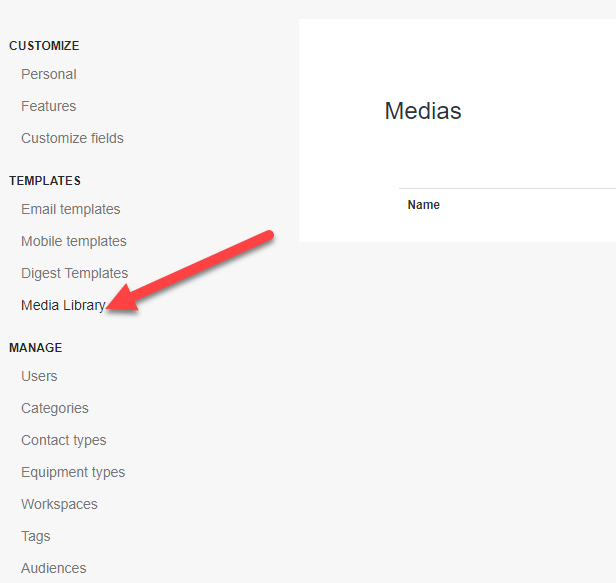Open the Personal settings page
Image resolution: width=616 pixels, height=583 pixels.
click(x=49, y=74)
